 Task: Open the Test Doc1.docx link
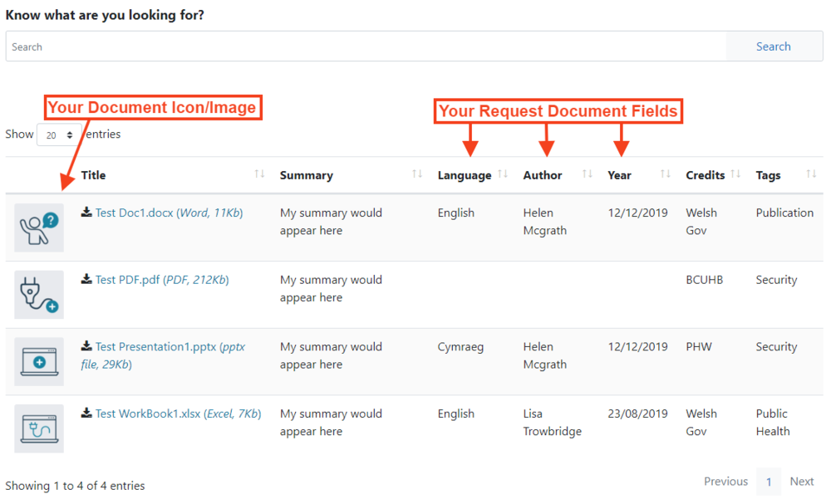click(x=134, y=213)
